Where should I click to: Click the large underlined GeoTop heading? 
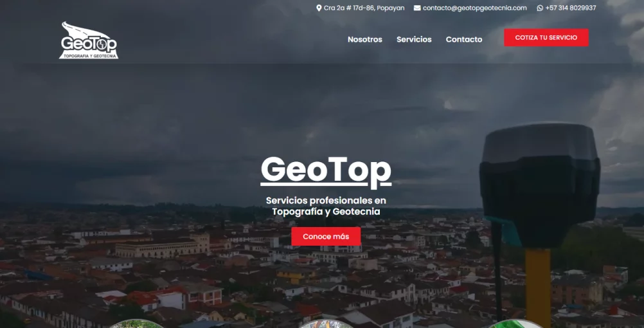[x=326, y=172]
